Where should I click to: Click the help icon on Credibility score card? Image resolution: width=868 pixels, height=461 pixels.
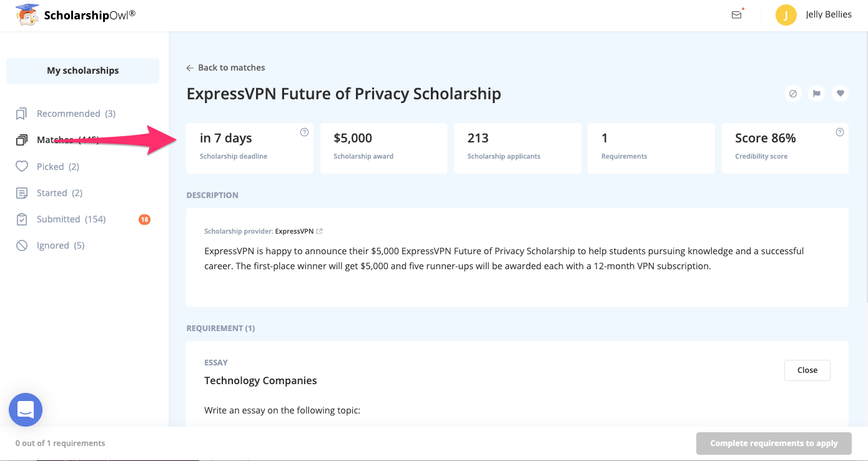click(840, 132)
